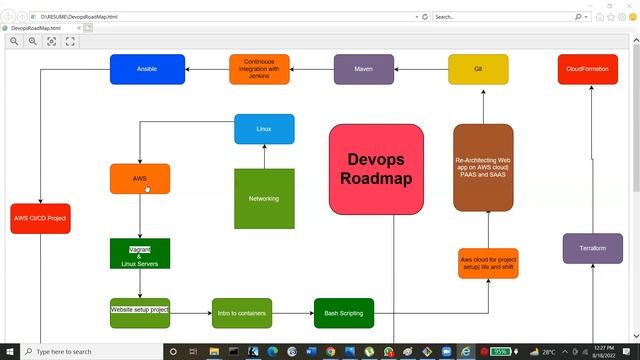Viewport: 640px width, 360px height.
Task: Open Task View on the taskbar
Action: [193, 351]
